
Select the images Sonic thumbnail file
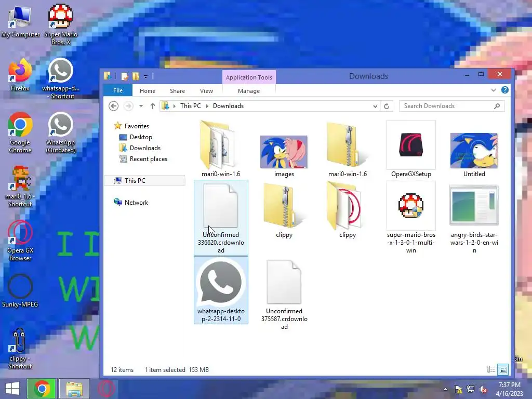(284, 156)
